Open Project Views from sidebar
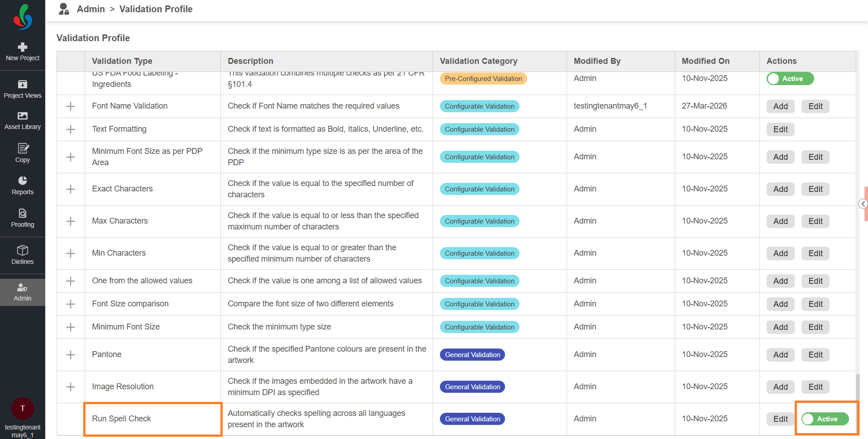 pos(23,89)
